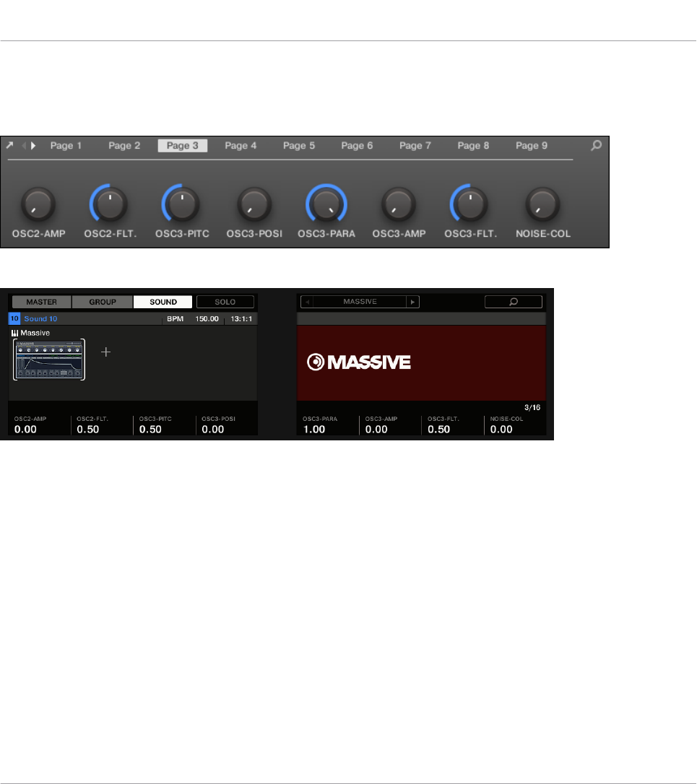Click the red Massive logo banner

click(421, 362)
